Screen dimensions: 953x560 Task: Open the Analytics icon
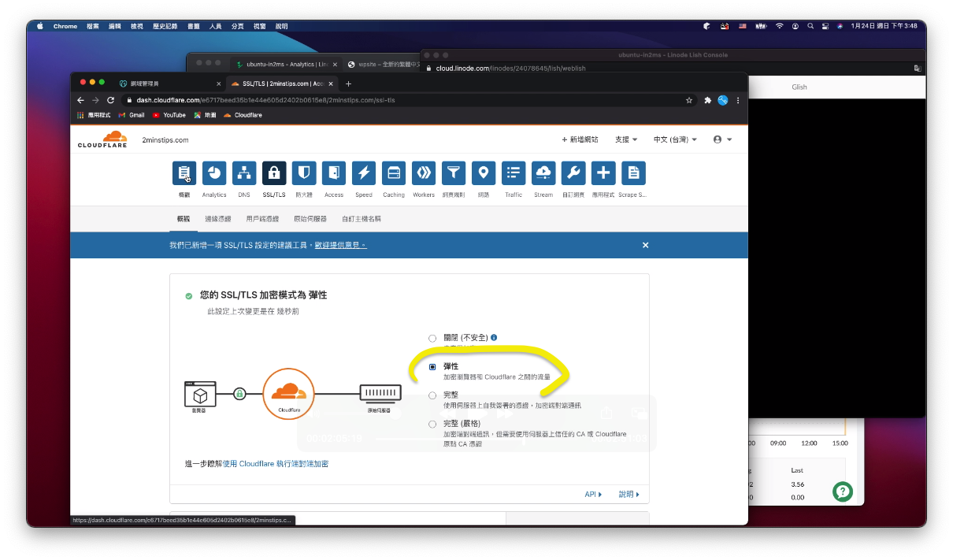point(214,172)
